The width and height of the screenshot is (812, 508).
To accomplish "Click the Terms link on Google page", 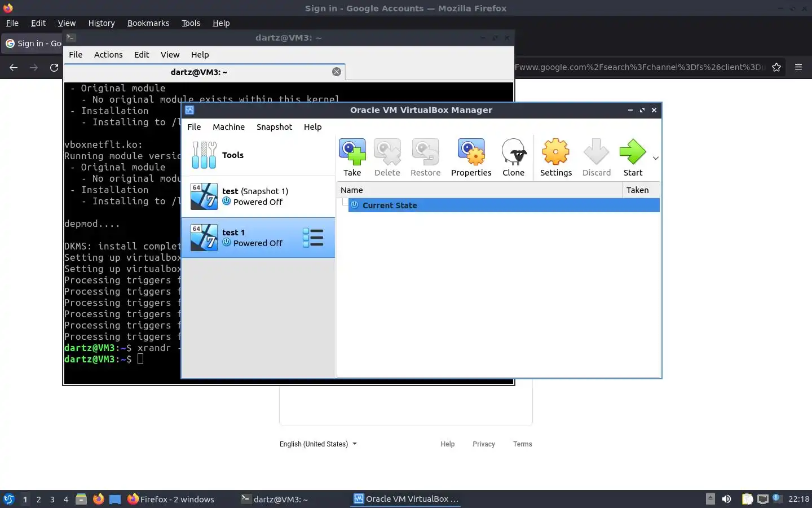I will click(523, 444).
